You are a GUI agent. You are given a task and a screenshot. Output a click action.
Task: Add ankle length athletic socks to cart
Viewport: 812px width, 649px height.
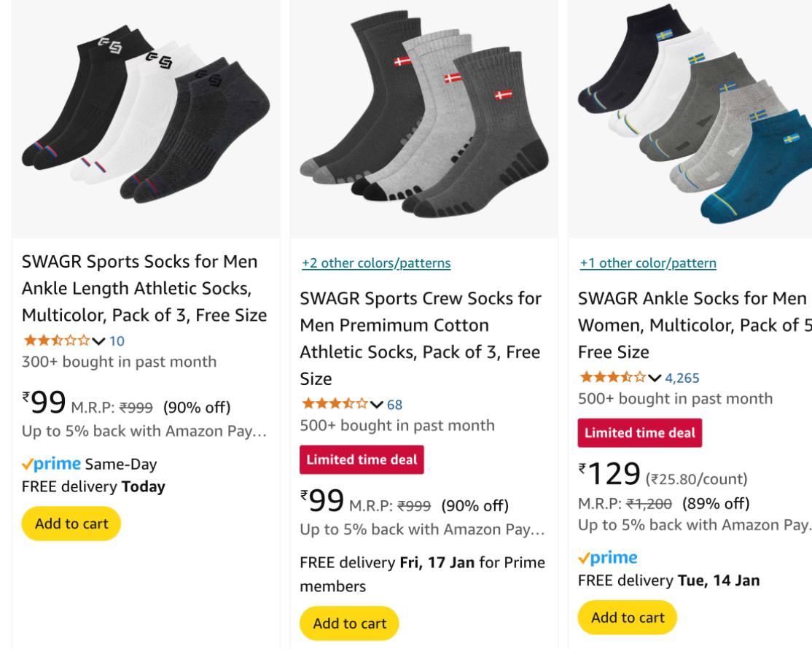[71, 524]
